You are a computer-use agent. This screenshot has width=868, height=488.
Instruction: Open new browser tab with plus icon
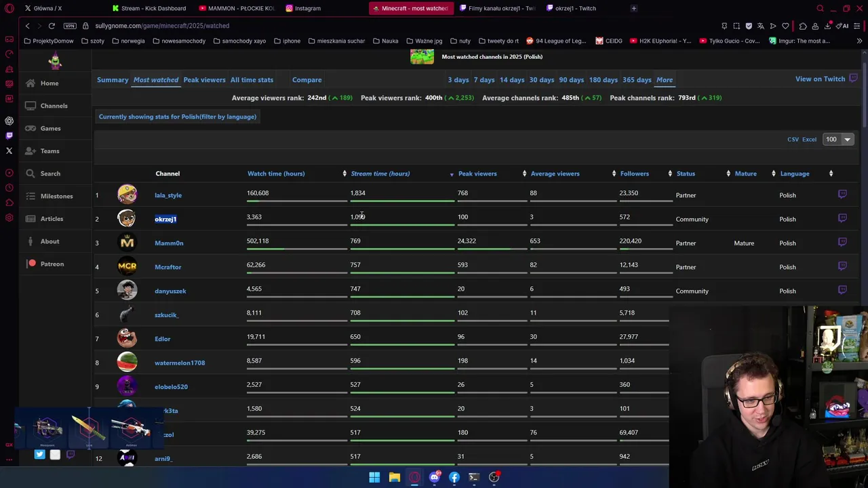633,8
